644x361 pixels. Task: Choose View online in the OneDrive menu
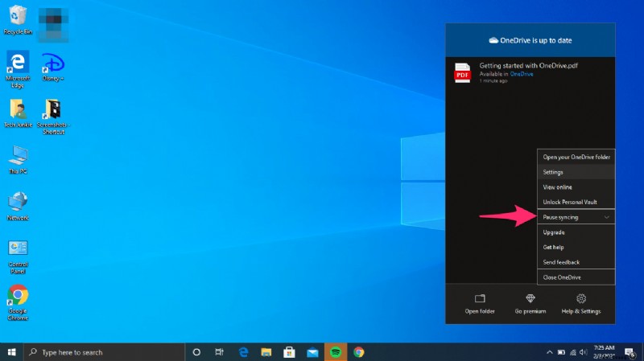(576, 187)
